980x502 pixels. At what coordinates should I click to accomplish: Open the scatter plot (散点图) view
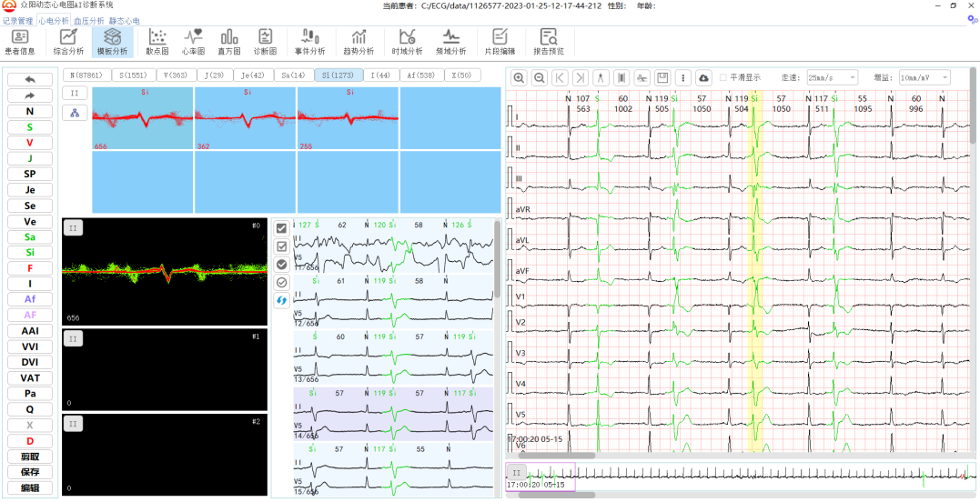(157, 42)
